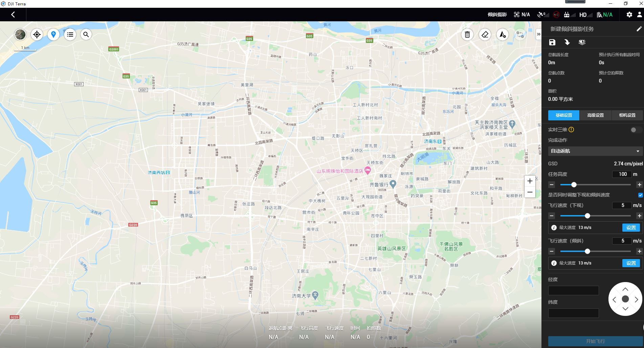The image size is (644, 348).
Task: Click the aircraft heading arrow icon
Action: point(502,34)
